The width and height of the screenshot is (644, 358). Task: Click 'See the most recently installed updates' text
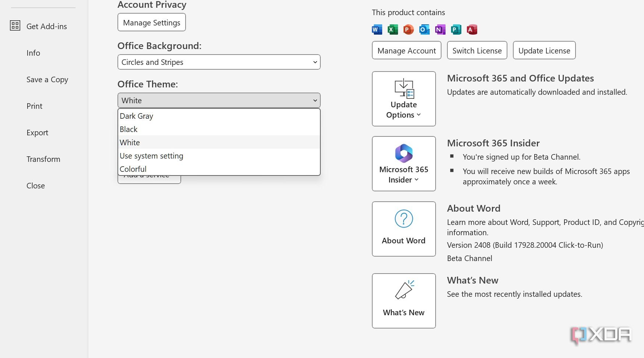(514, 294)
